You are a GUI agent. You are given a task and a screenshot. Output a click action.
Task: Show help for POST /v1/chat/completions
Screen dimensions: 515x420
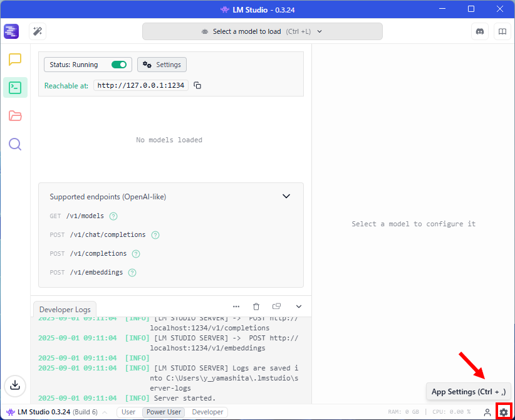coord(155,235)
